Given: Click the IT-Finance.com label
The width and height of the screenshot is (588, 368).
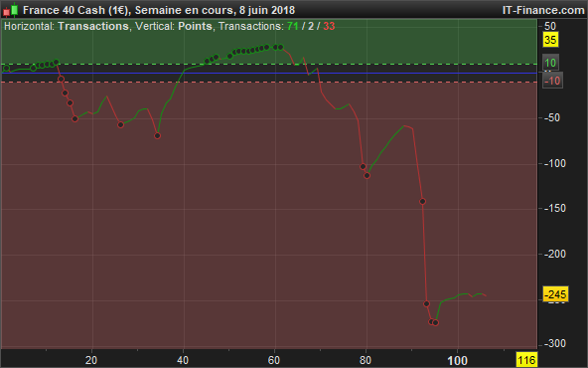Looking at the screenshot, I should pyautogui.click(x=543, y=10).
